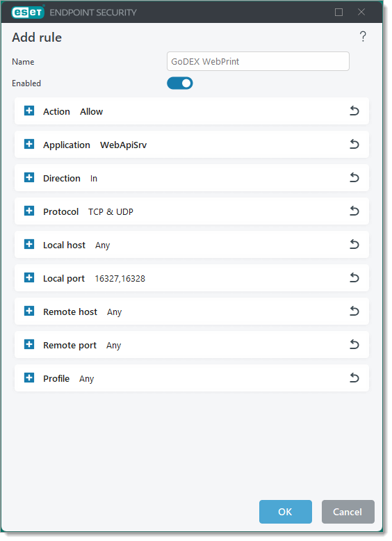The height and width of the screenshot is (541, 392).
Task: Reset the Profile row to default
Action: coord(354,378)
